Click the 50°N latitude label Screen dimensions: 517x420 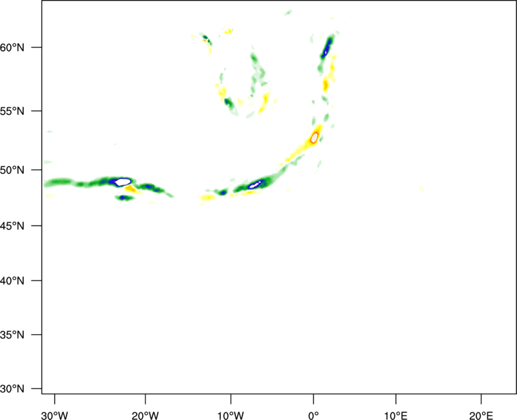coord(12,170)
